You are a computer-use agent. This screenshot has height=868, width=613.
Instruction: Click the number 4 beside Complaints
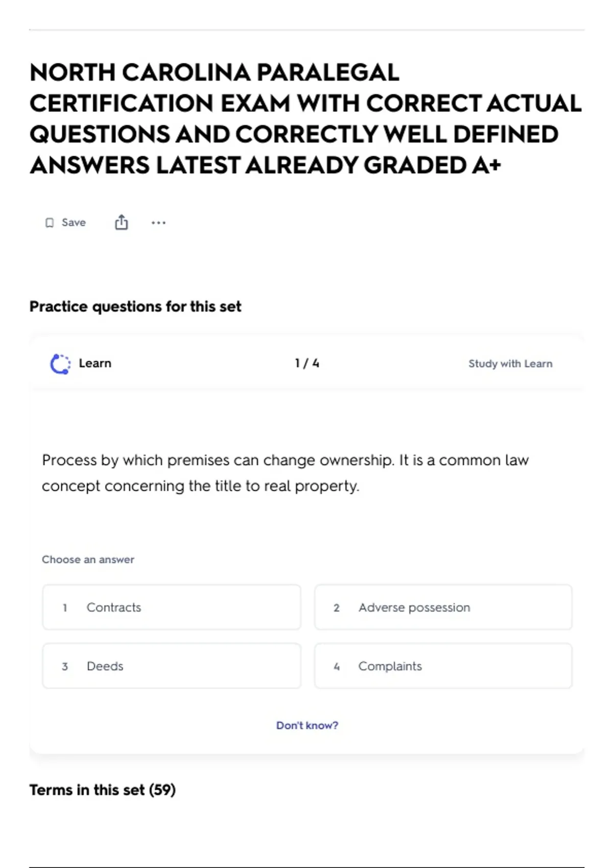coord(337,666)
